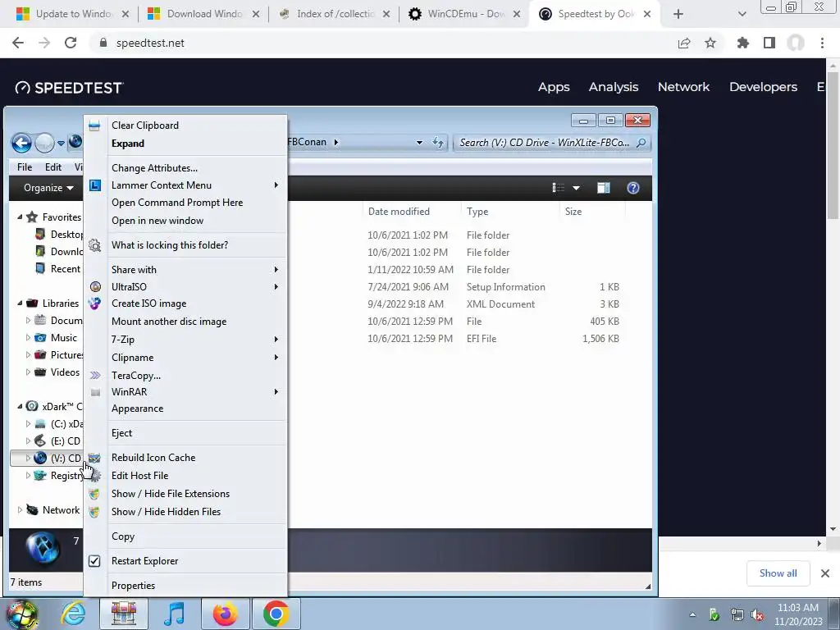
Task: Expand the Music library node
Action: coord(28,338)
